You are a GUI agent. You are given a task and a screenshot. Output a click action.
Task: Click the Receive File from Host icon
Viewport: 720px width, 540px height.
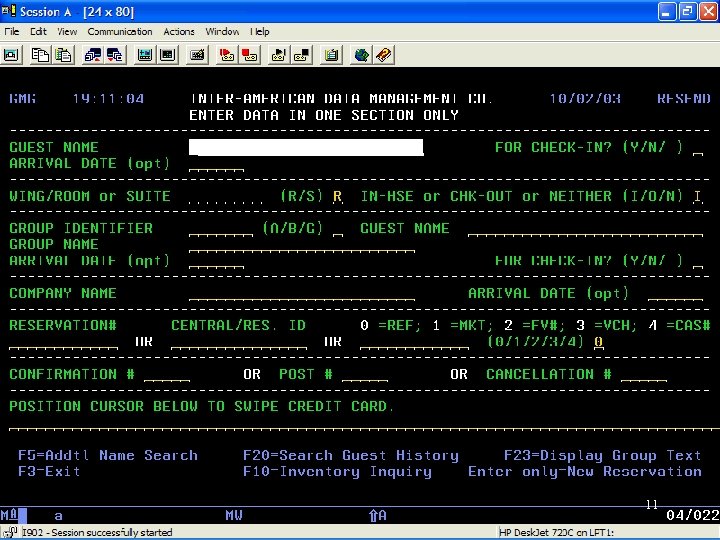point(115,55)
